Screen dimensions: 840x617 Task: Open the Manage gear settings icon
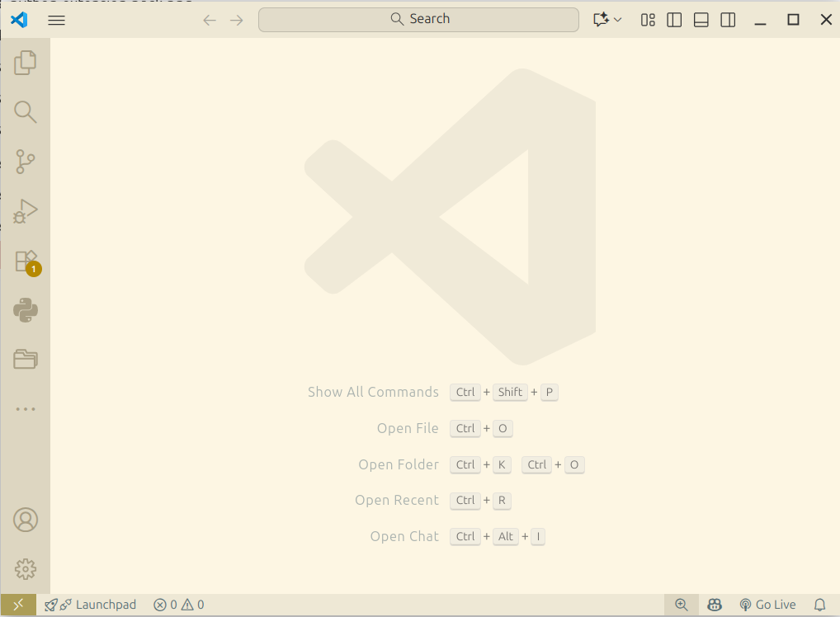pos(26,569)
